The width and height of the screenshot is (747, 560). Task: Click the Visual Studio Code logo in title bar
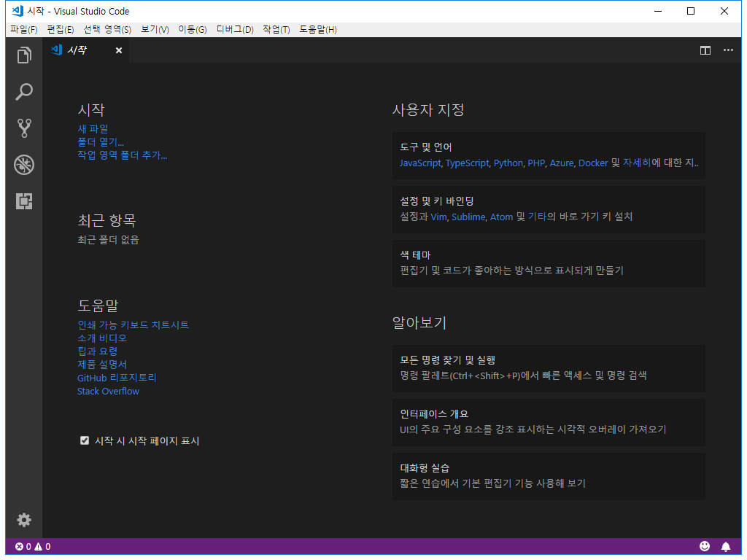pyautogui.click(x=18, y=10)
